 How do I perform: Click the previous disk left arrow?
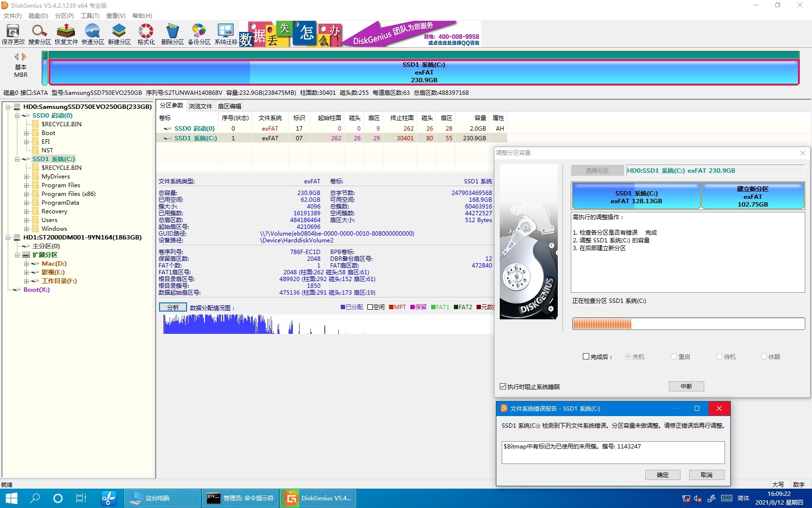17,57
